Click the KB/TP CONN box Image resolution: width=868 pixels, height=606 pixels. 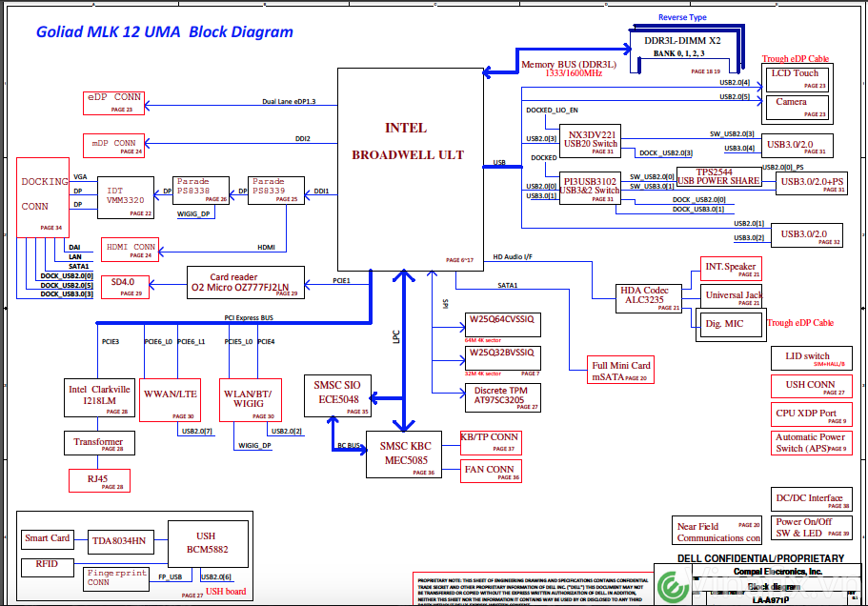coord(491,443)
